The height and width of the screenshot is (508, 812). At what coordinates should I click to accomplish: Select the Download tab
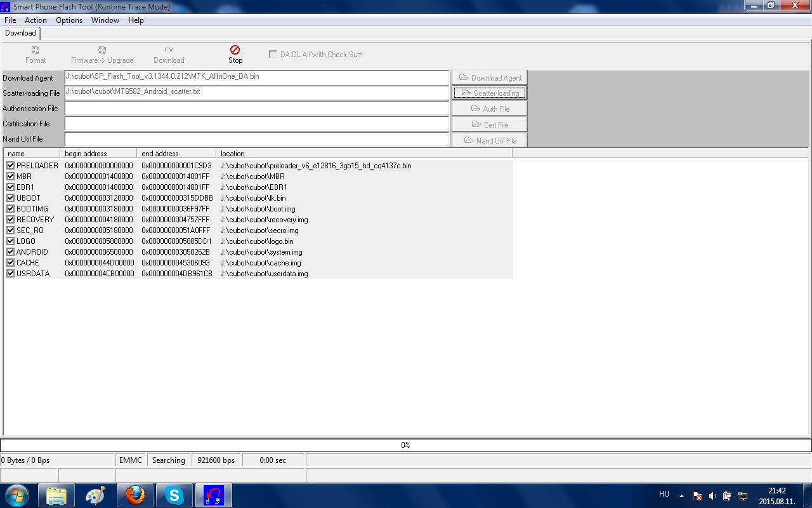20,33
